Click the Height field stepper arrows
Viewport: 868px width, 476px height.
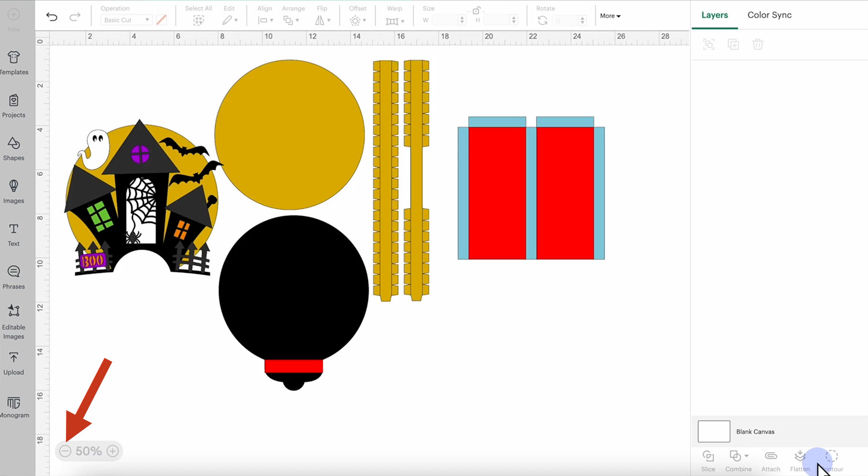coord(514,20)
